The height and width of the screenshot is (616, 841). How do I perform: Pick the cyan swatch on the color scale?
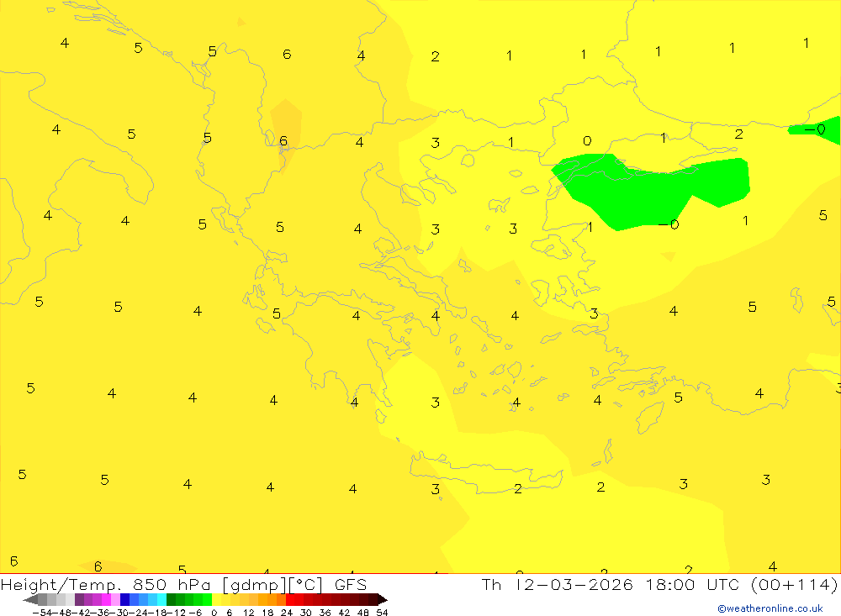click(x=161, y=600)
